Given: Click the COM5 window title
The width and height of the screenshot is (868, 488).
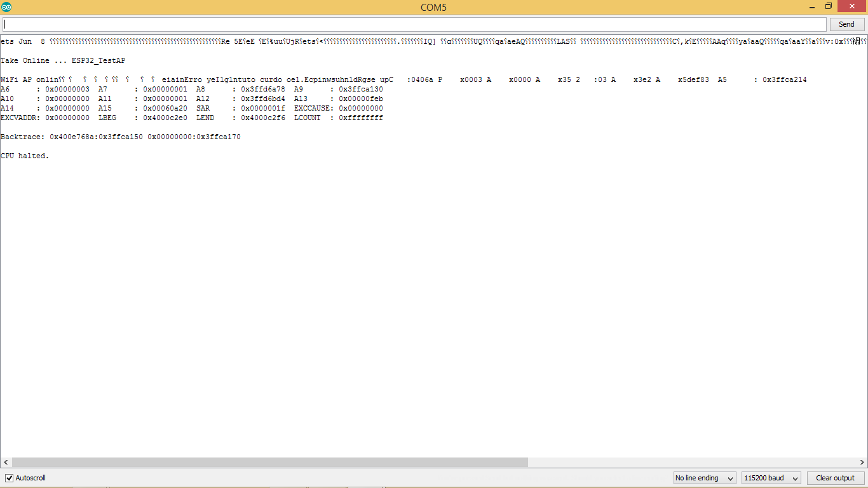Looking at the screenshot, I should pyautogui.click(x=434, y=7).
